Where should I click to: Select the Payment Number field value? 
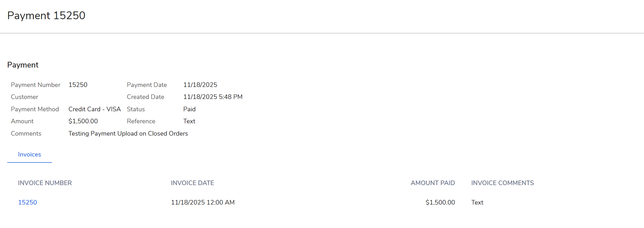tap(78, 85)
